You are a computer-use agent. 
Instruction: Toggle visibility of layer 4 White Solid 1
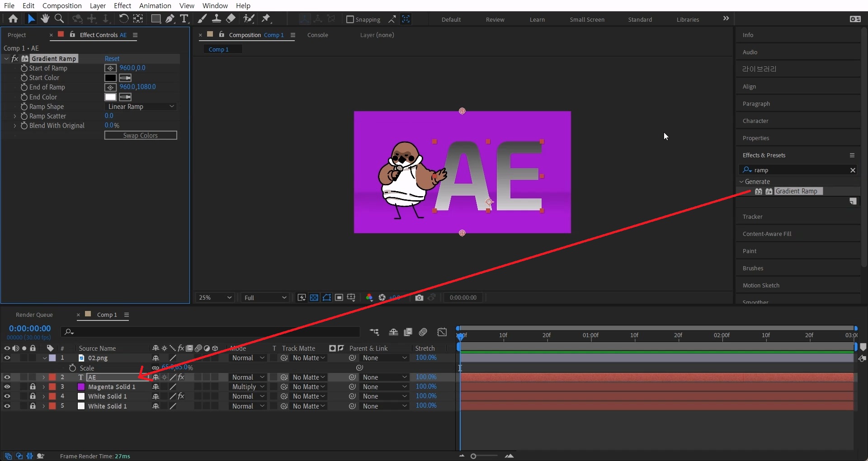tap(7, 396)
